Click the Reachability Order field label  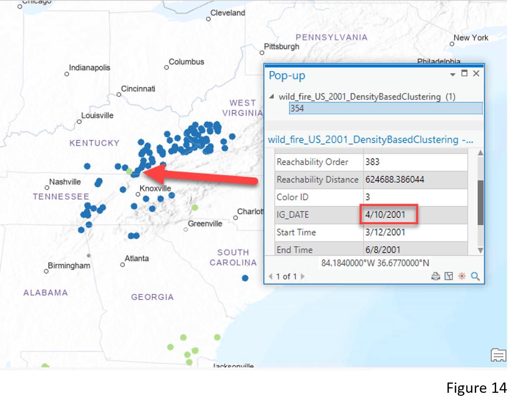click(x=312, y=162)
